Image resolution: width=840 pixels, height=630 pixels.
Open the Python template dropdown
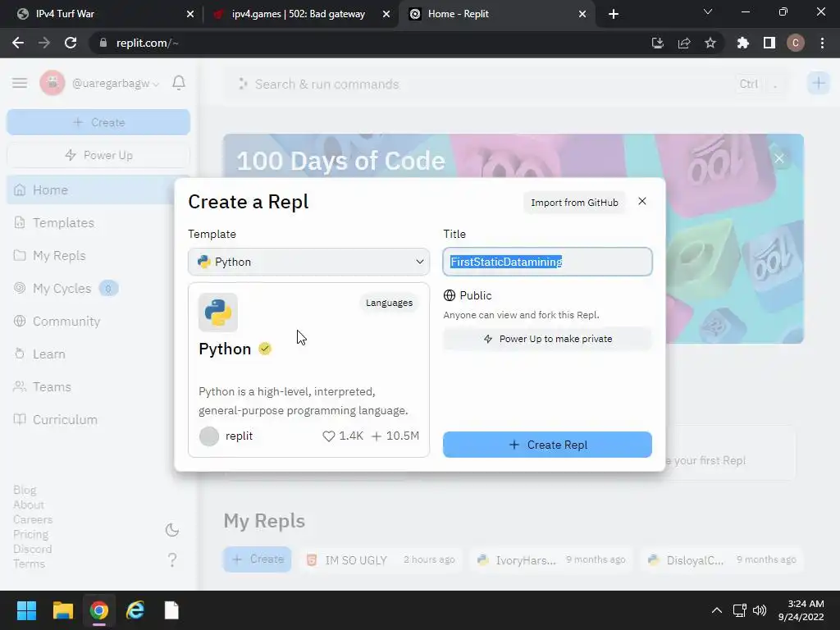[x=308, y=262]
